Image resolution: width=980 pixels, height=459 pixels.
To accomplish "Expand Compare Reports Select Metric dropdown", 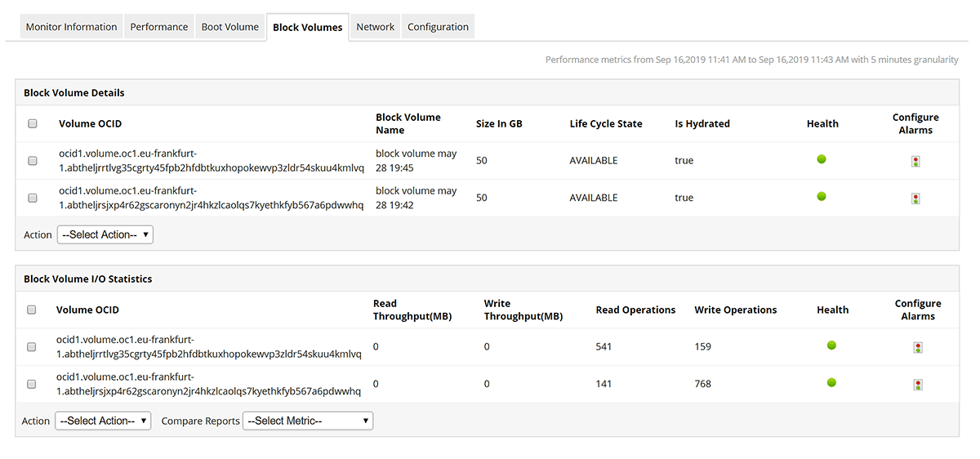I will click(x=308, y=421).
